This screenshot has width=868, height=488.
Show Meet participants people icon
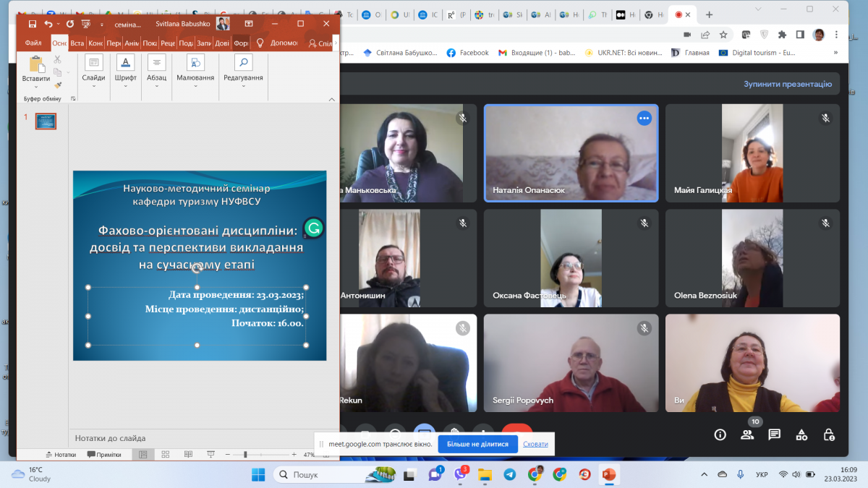[747, 435]
